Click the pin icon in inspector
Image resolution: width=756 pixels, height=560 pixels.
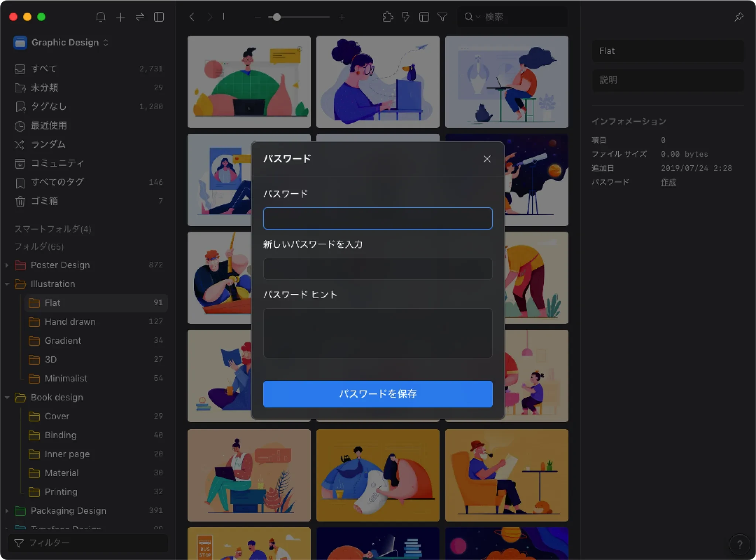click(x=739, y=17)
